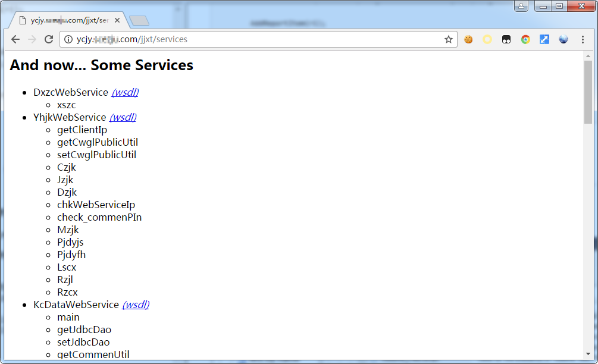Bookmark this page with the star icon
This screenshot has width=598, height=364.
[x=449, y=39]
